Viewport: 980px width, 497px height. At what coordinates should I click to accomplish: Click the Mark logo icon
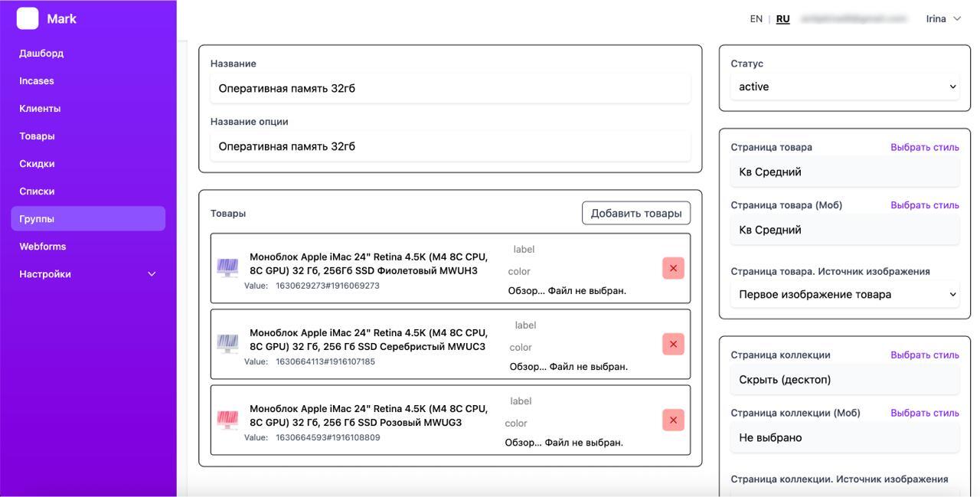click(28, 18)
